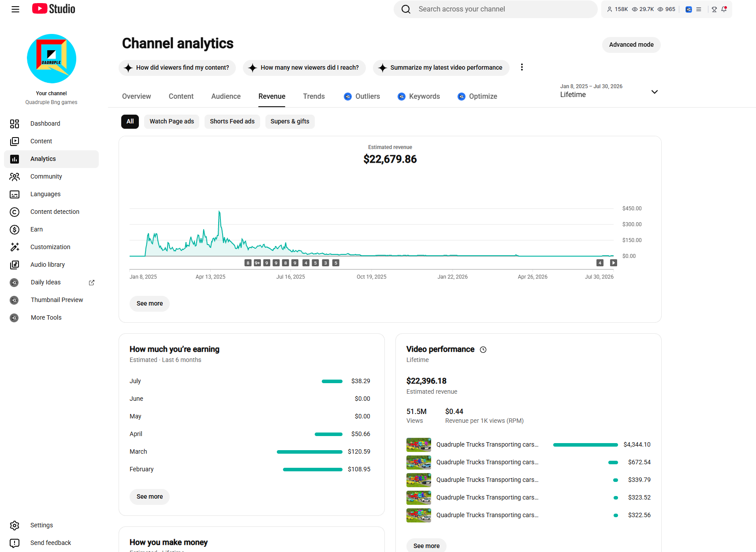Open the video title earning $339.79
Image resolution: width=756 pixels, height=552 pixels.
tap(488, 480)
